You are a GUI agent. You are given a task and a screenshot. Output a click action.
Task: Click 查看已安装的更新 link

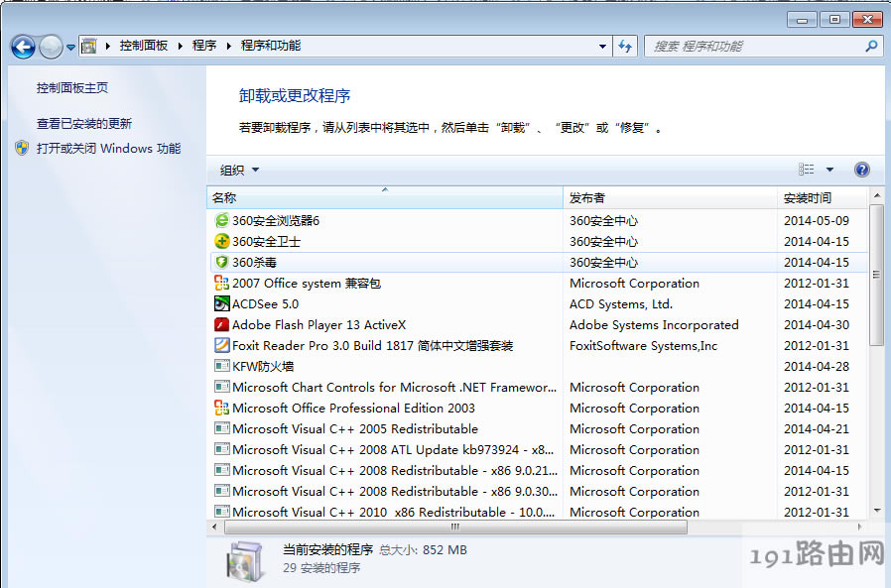pos(84,123)
